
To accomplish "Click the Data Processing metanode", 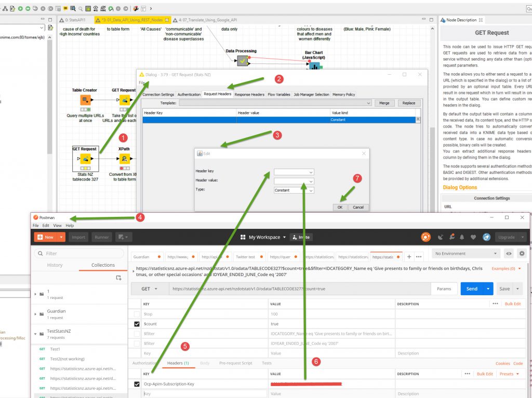I will (242, 61).
